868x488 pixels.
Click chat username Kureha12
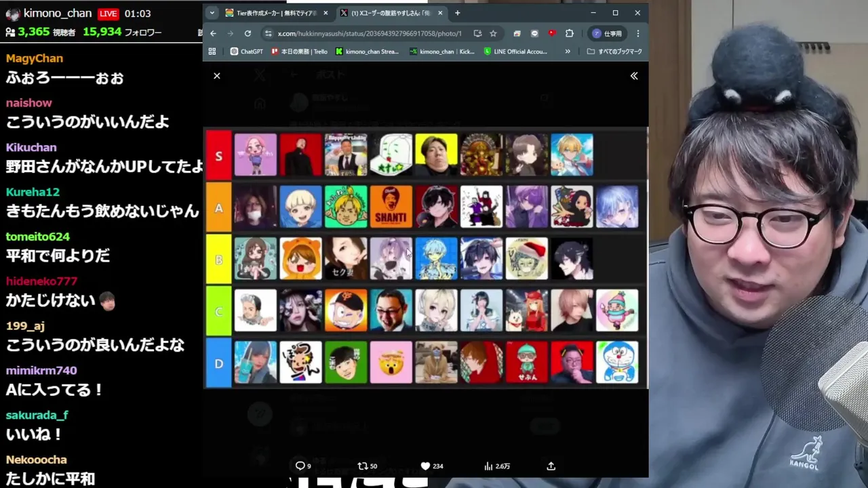(33, 192)
